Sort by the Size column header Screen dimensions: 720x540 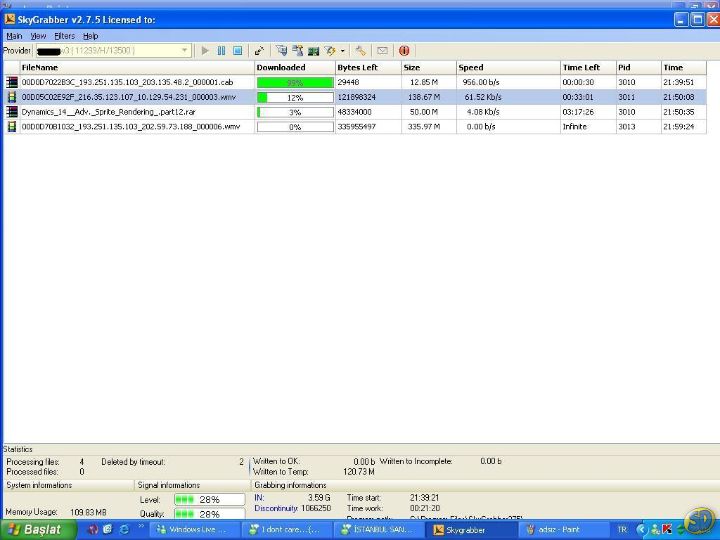[429, 68]
